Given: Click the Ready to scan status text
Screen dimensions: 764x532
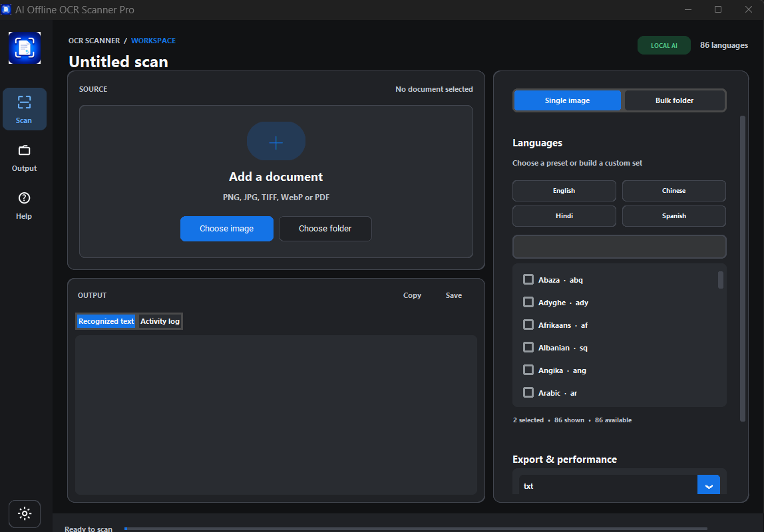Looking at the screenshot, I should coord(89,529).
